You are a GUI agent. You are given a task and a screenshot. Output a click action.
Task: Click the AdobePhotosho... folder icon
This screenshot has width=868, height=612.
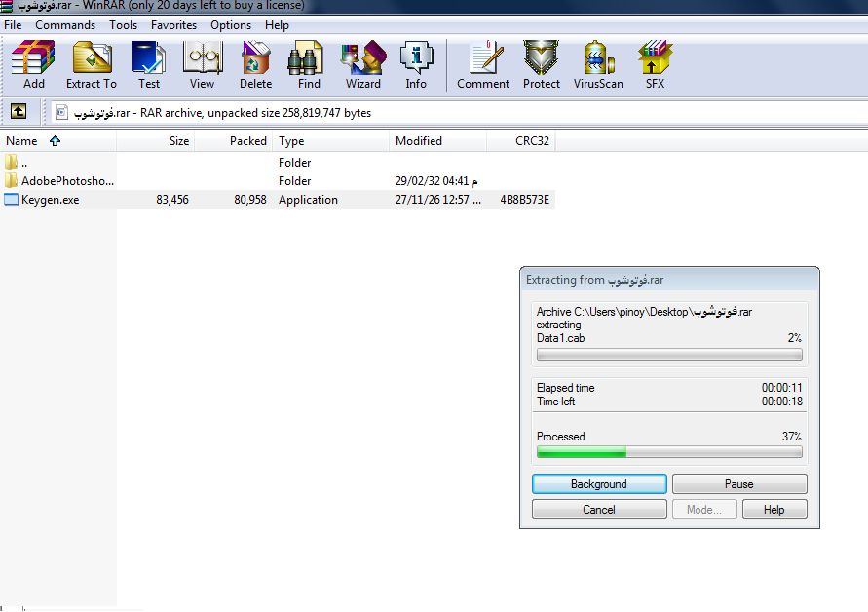tap(11, 180)
